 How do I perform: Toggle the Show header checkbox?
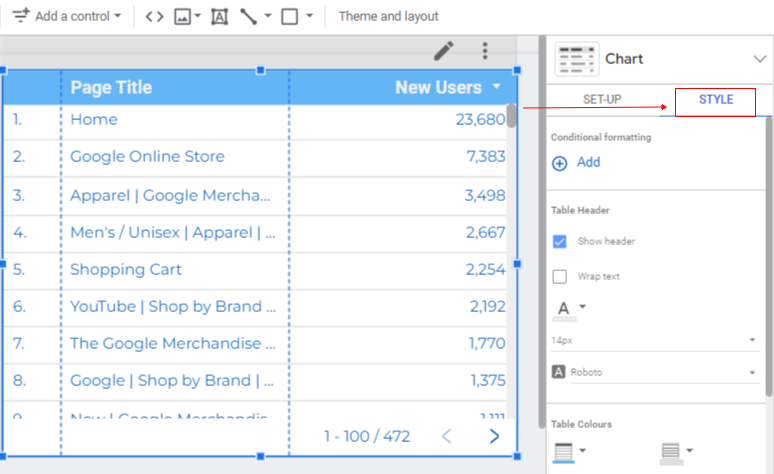click(559, 241)
